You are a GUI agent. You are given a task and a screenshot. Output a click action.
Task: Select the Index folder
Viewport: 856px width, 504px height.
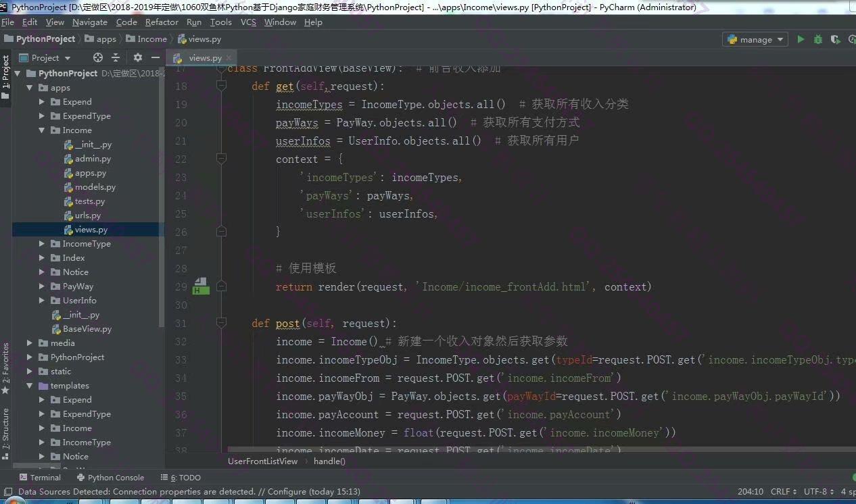[68, 257]
